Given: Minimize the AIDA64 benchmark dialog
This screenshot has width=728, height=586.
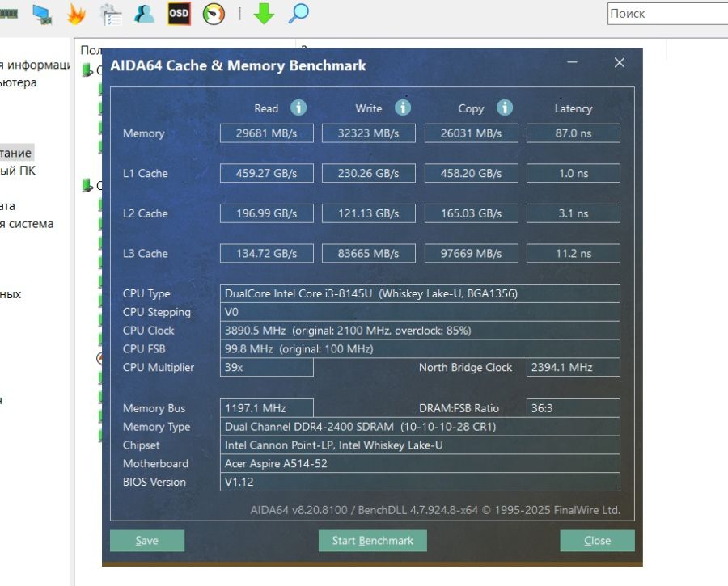Looking at the screenshot, I should (x=572, y=63).
